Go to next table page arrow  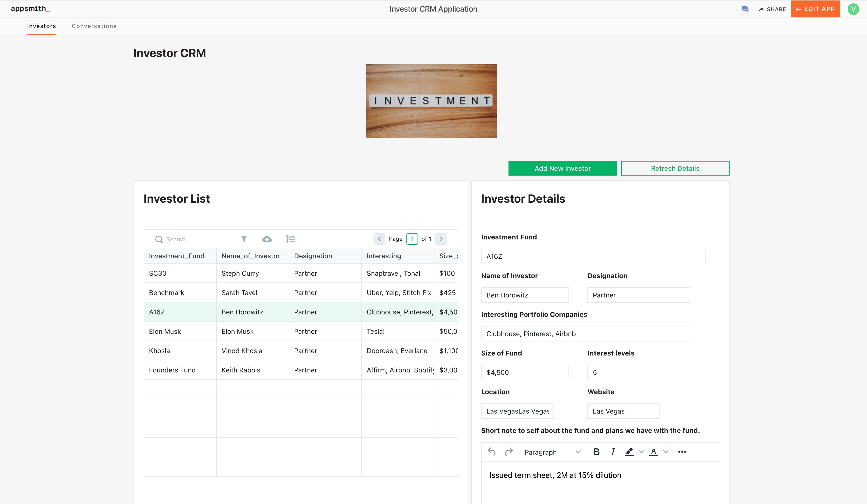441,239
